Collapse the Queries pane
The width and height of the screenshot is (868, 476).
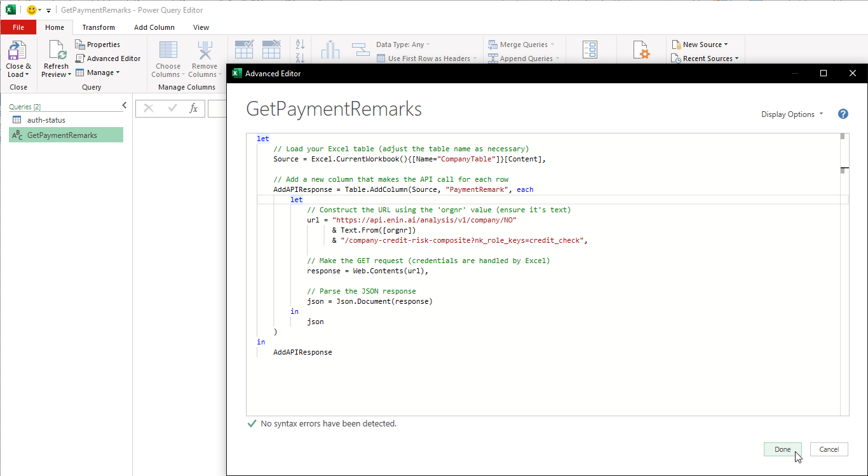124,105
